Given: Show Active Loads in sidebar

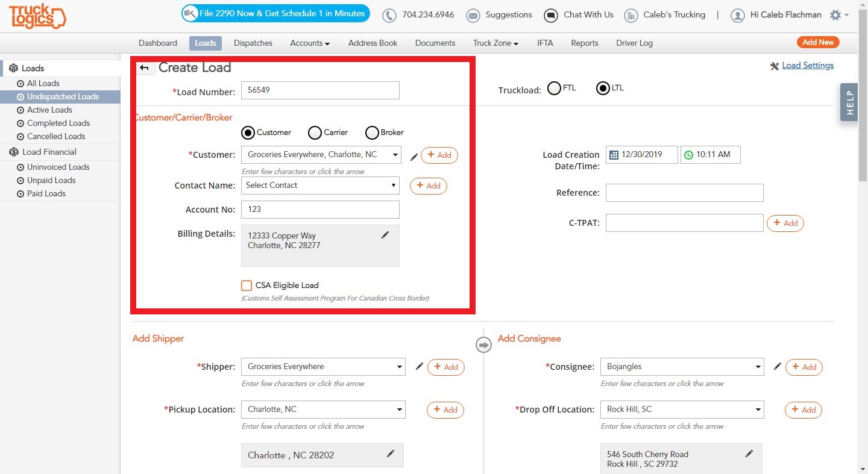Looking at the screenshot, I should 49,110.
